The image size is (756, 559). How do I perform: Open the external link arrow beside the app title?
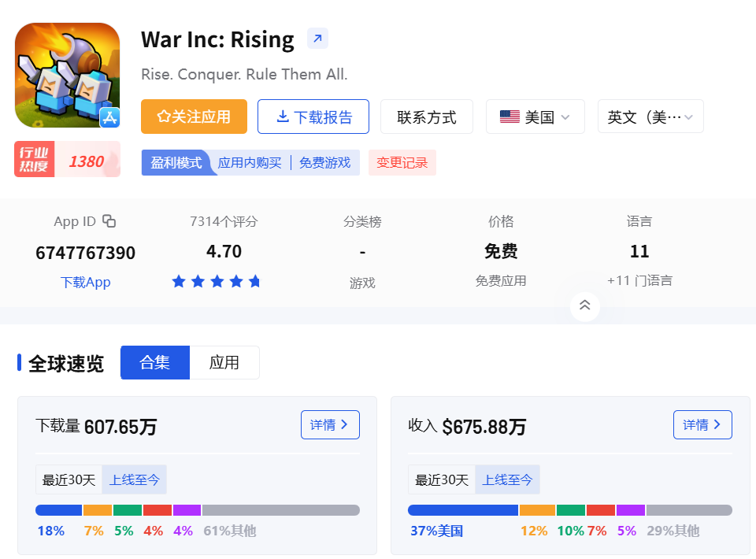[317, 38]
